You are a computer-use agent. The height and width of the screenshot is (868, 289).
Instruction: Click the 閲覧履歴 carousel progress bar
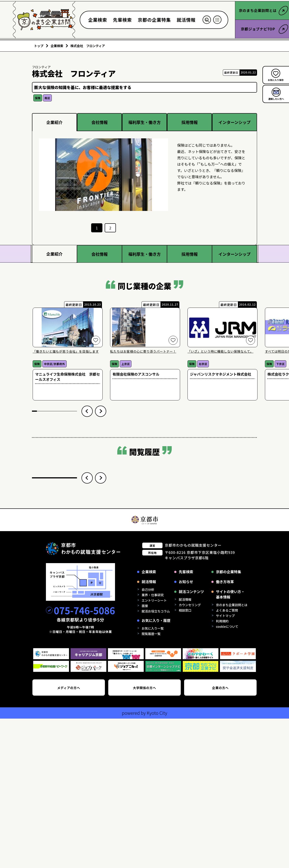54,478
